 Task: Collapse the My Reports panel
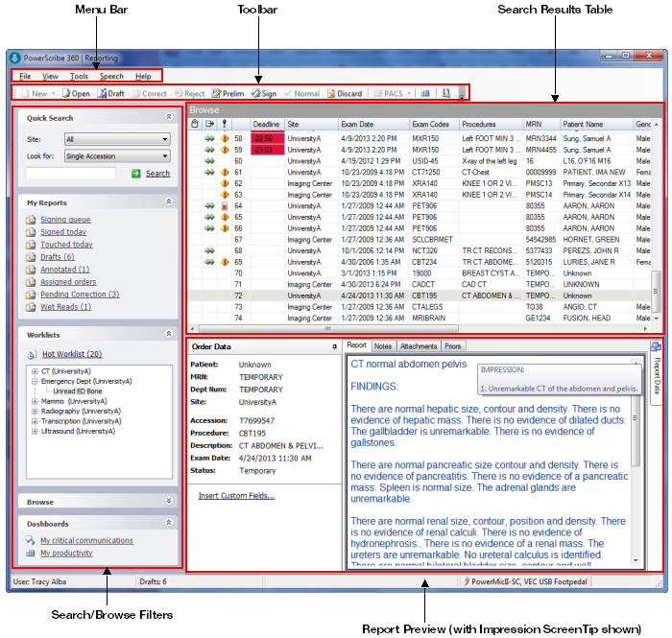(169, 201)
